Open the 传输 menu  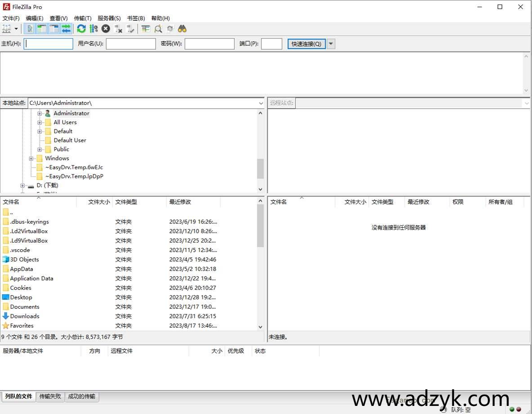[x=82, y=18]
